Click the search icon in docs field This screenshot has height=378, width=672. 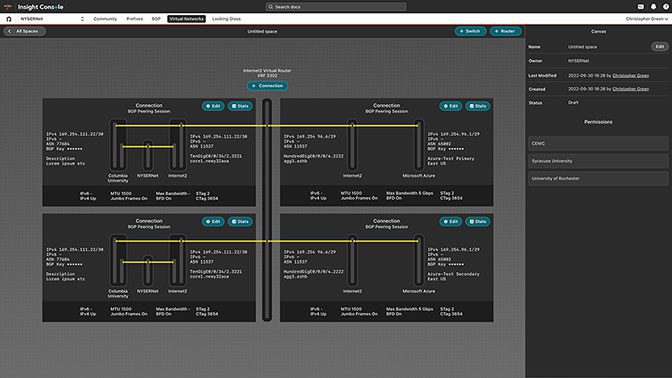click(270, 7)
